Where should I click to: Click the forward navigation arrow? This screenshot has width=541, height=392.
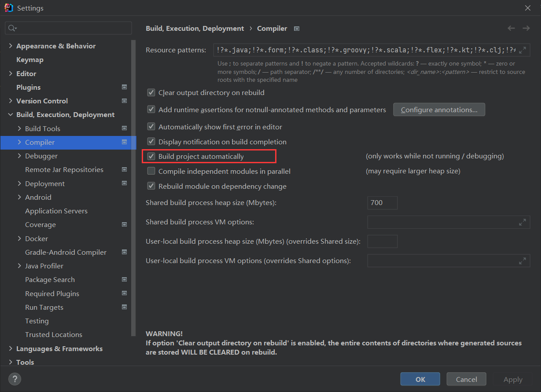(526, 28)
